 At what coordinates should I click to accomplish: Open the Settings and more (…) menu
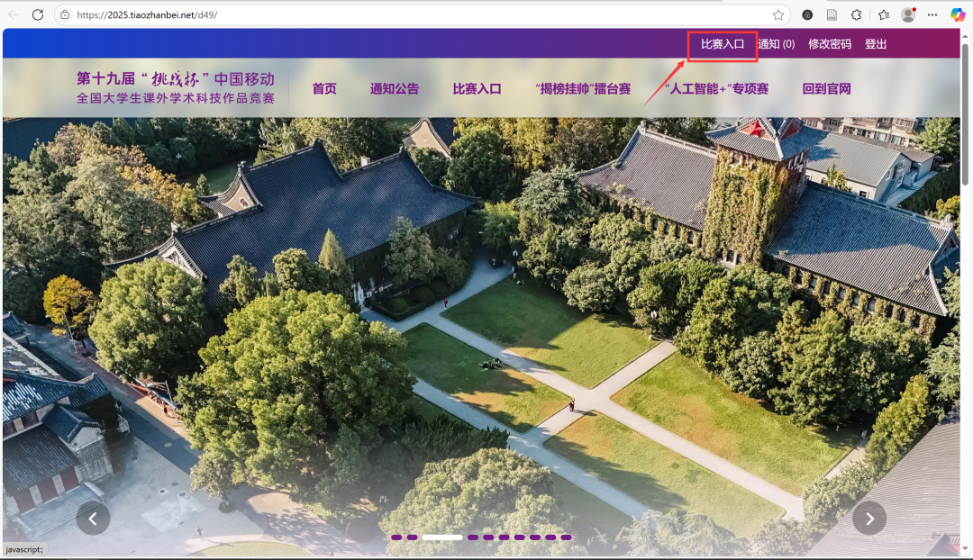pyautogui.click(x=932, y=15)
